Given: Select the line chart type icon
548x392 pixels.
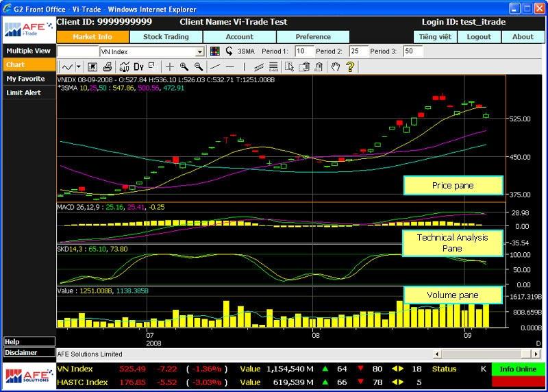Looking at the screenshot, I should 67,66.
